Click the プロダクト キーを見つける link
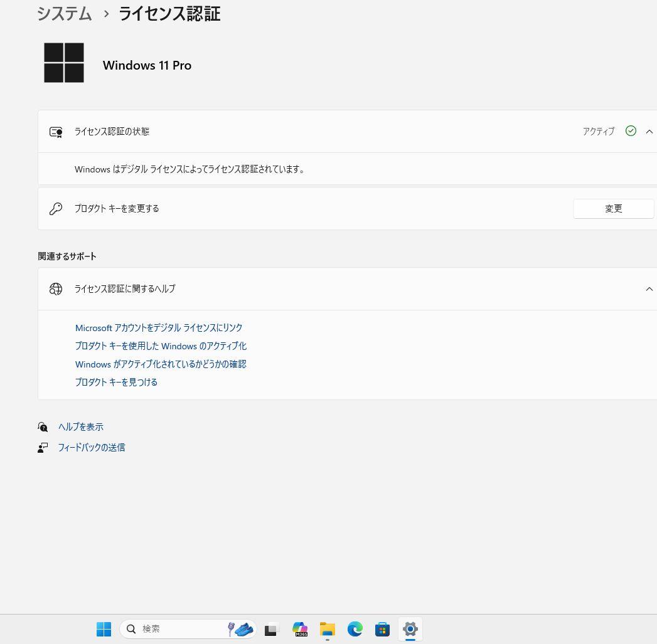Image resolution: width=657 pixels, height=644 pixels. (x=116, y=382)
